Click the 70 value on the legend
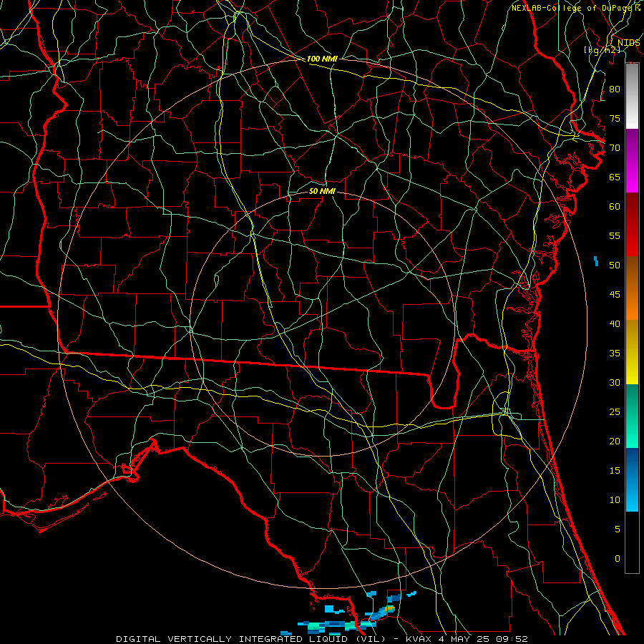644x644 pixels. click(x=615, y=148)
